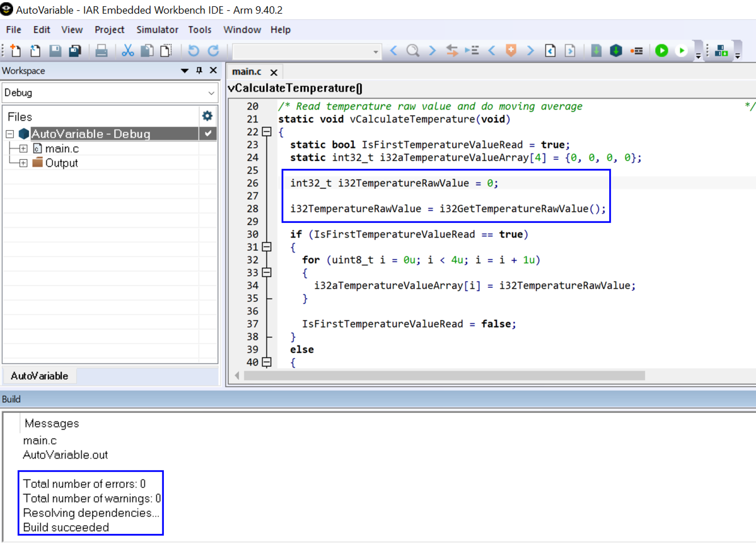The height and width of the screenshot is (543, 756).
Task: Click inside the toolbar search box
Action: coord(300,51)
